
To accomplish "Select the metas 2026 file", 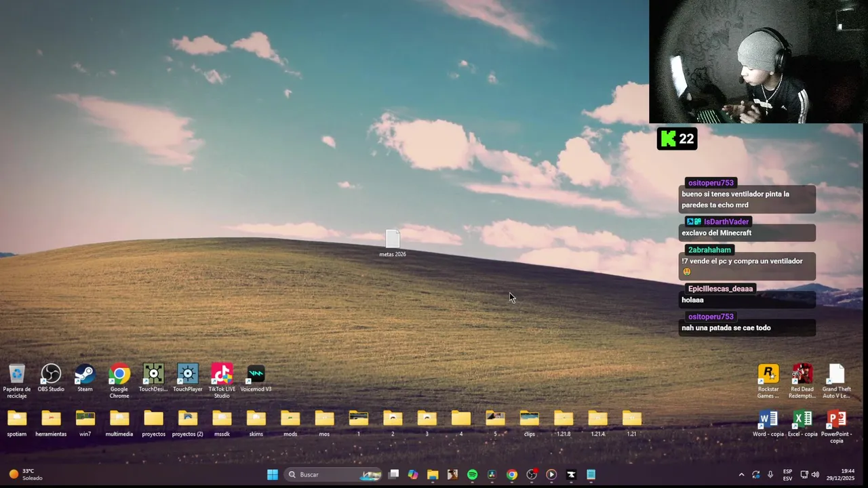I will coord(393,243).
